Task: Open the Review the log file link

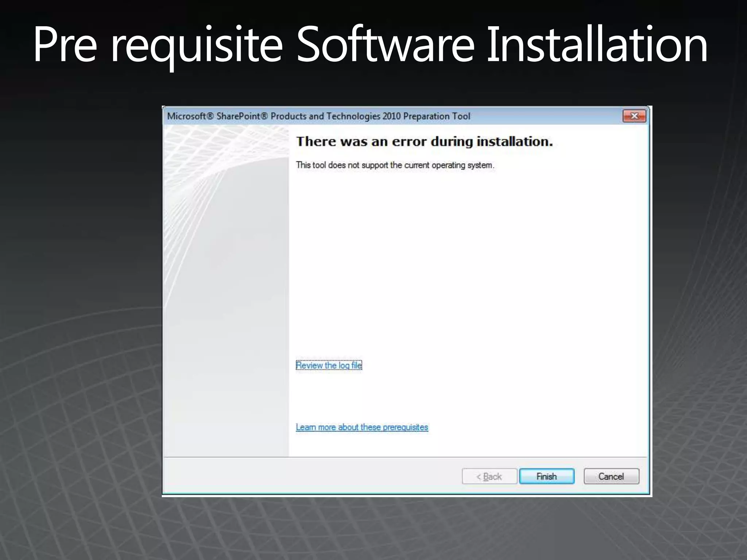Action: point(329,365)
